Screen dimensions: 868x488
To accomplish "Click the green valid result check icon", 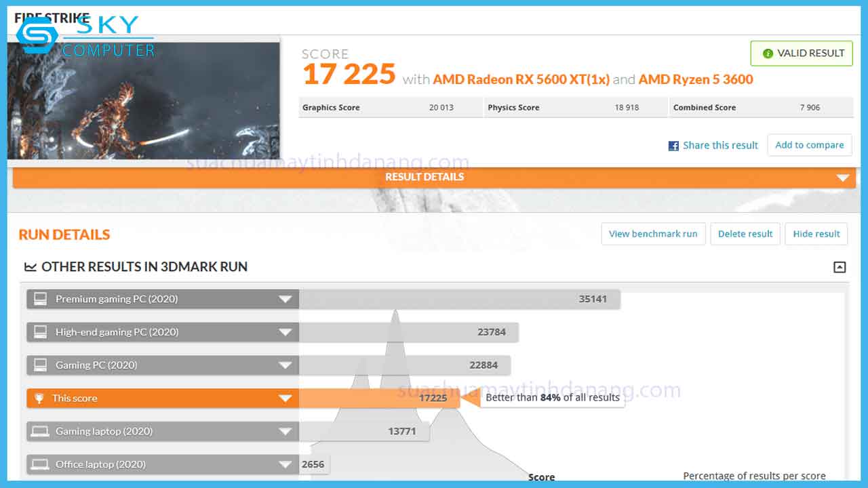I will (x=768, y=54).
